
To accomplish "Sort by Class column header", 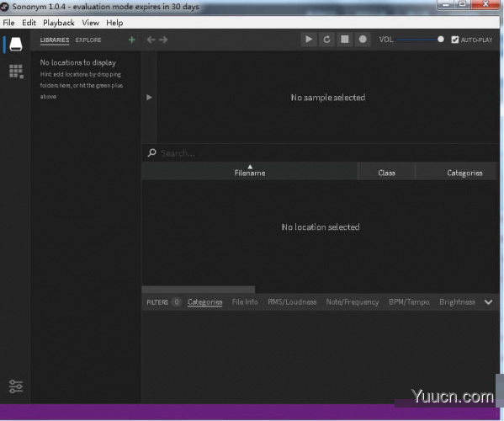I will point(386,171).
